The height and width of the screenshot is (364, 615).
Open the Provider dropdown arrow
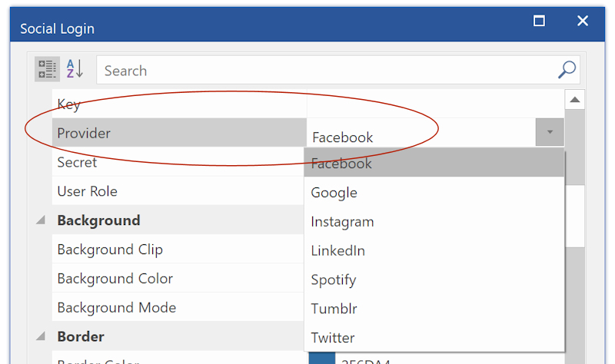point(550,132)
